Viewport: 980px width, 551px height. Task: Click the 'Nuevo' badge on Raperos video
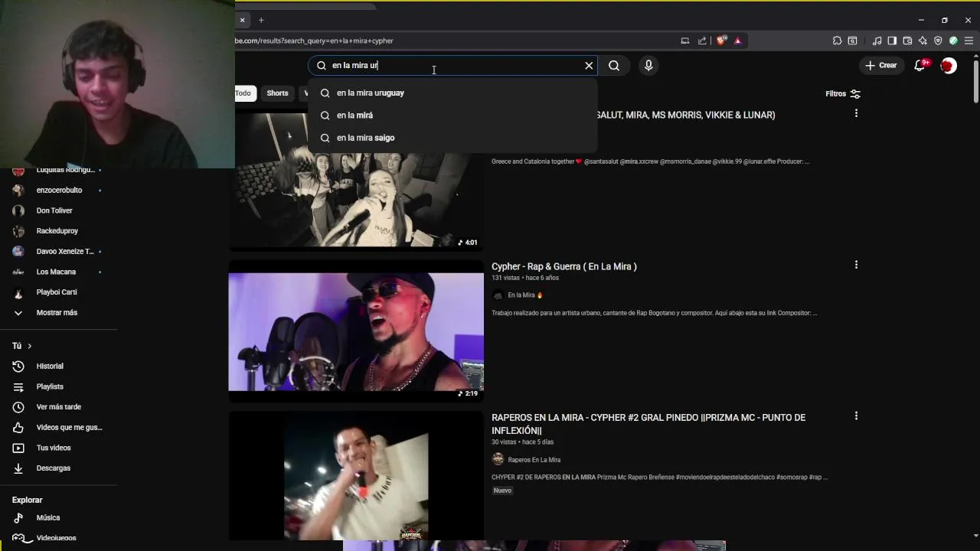click(x=502, y=491)
